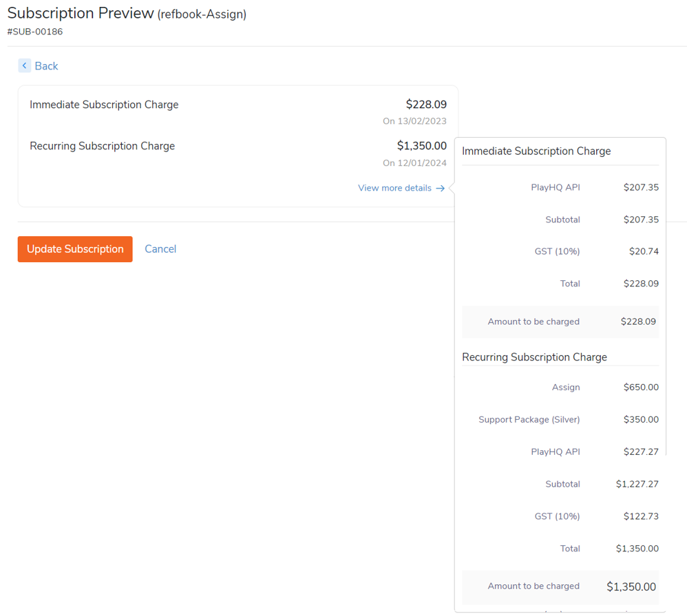Viewport: 687px width, 616px height.
Task: Click the GST $20.74 amount
Action: (643, 252)
